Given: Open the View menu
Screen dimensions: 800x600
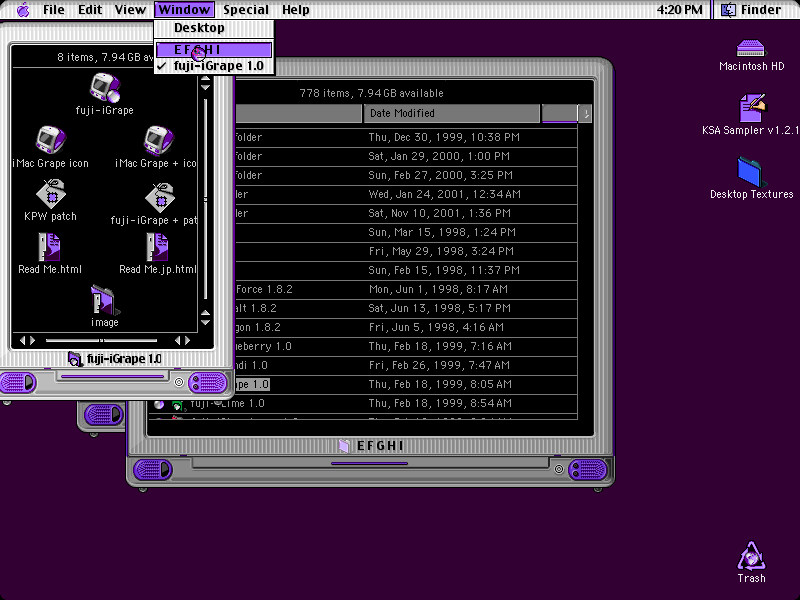Looking at the screenshot, I should click(130, 10).
